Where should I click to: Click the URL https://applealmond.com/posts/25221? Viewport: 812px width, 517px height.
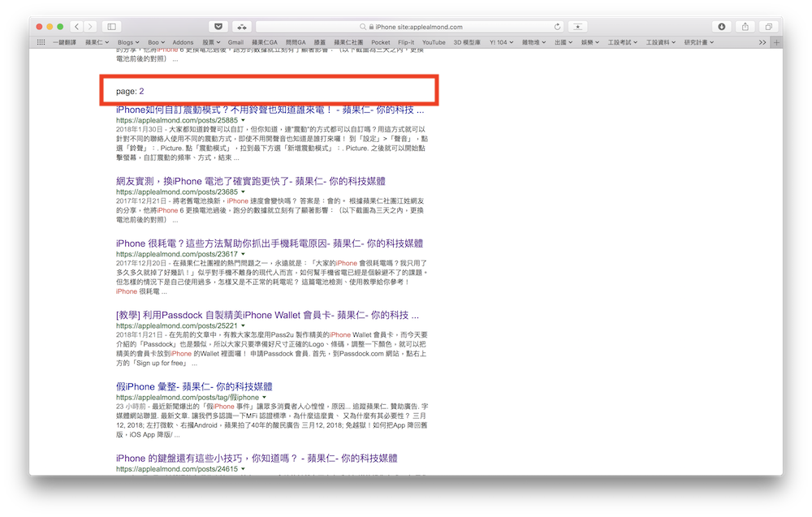tap(177, 326)
